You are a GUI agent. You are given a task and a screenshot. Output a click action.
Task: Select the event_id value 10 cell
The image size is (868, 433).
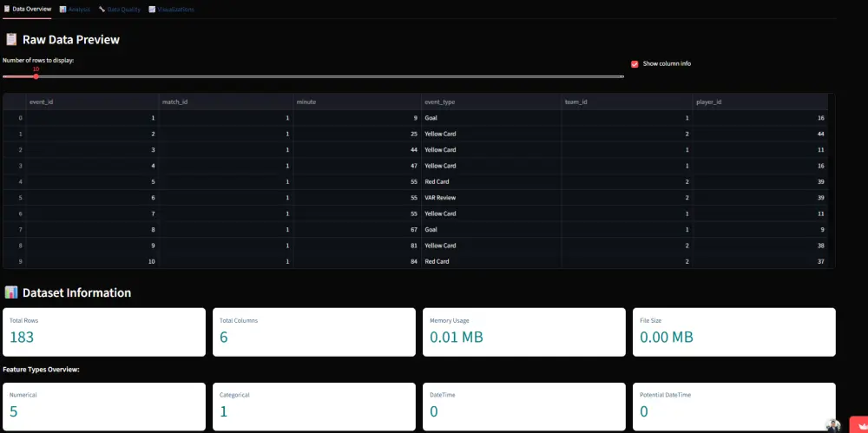92,261
